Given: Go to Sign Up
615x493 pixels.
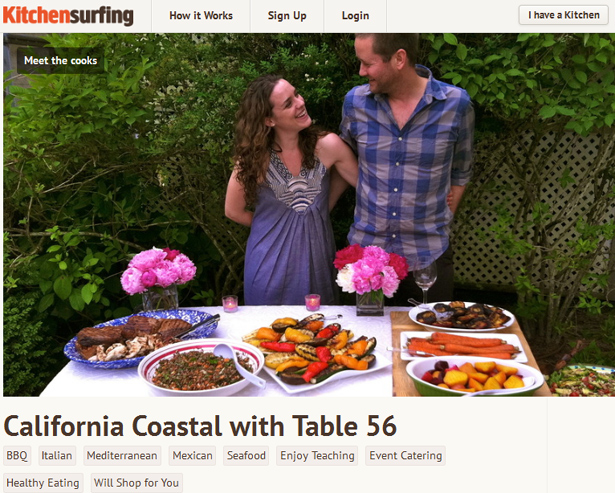Looking at the screenshot, I should [287, 16].
